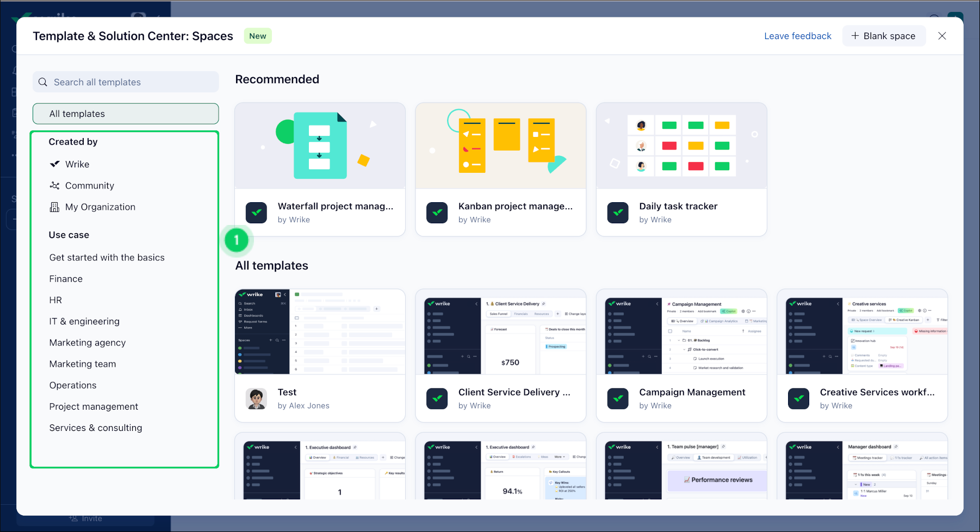Close the Template & Solution Center dialog
Screen dimensions: 980x532
[942, 36]
